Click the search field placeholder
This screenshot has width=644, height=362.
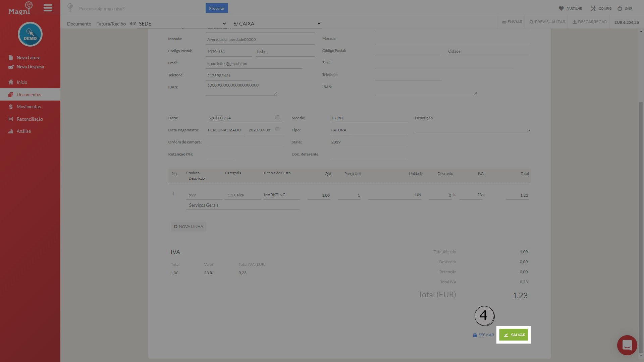(102, 9)
